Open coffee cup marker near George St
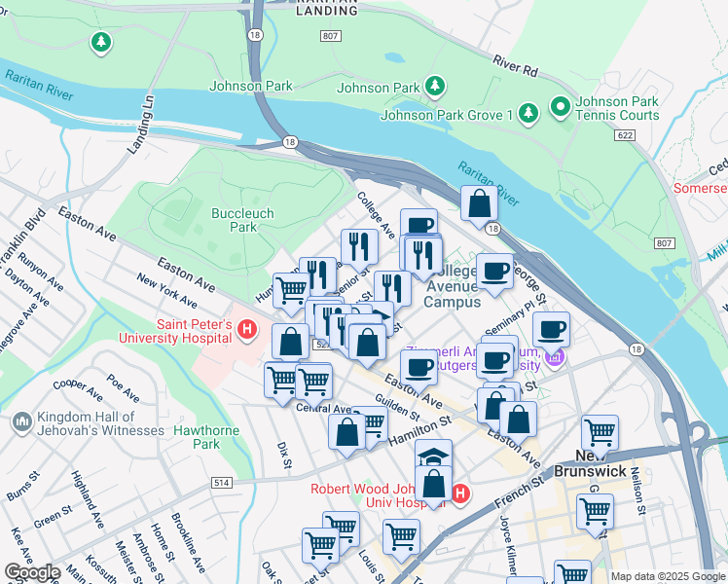The width and height of the screenshot is (728, 584). [494, 274]
